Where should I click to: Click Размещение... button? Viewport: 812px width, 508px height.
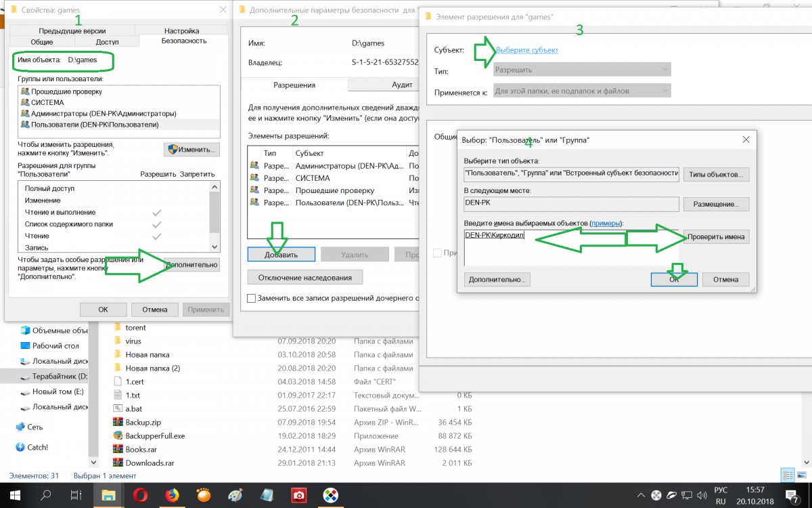[717, 204]
